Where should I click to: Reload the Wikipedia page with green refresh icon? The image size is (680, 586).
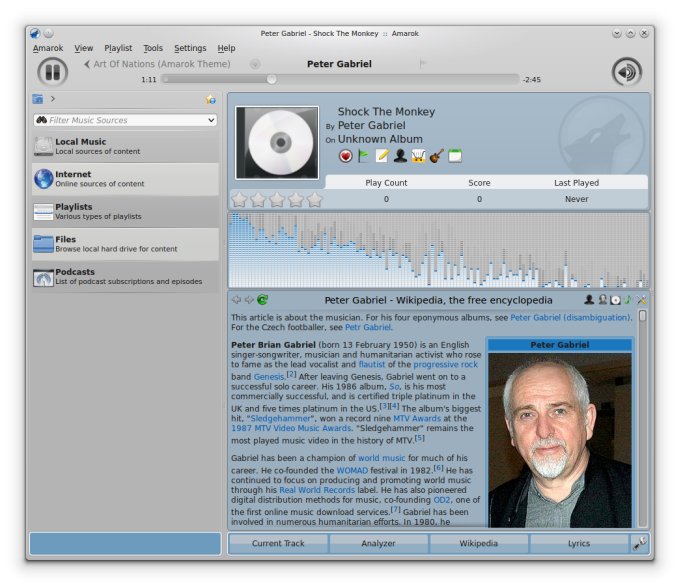263,299
